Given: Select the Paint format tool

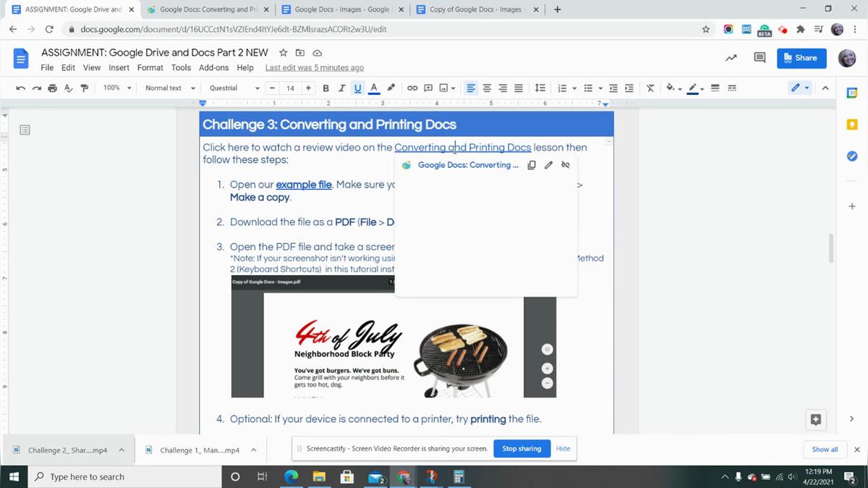Looking at the screenshot, I should click(85, 88).
